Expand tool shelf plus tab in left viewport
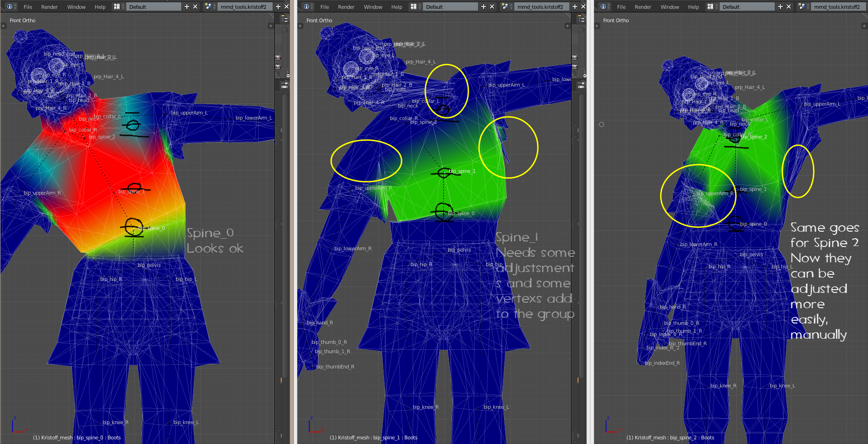 click(x=3, y=26)
